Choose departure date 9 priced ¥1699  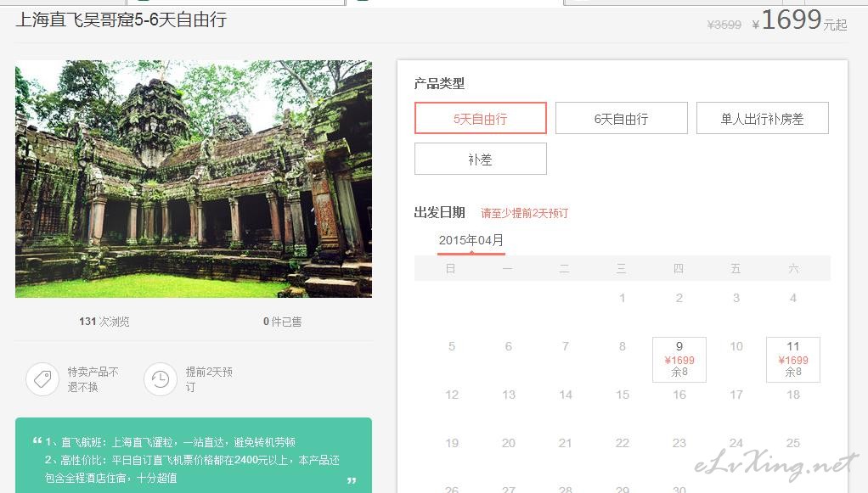[679, 359]
